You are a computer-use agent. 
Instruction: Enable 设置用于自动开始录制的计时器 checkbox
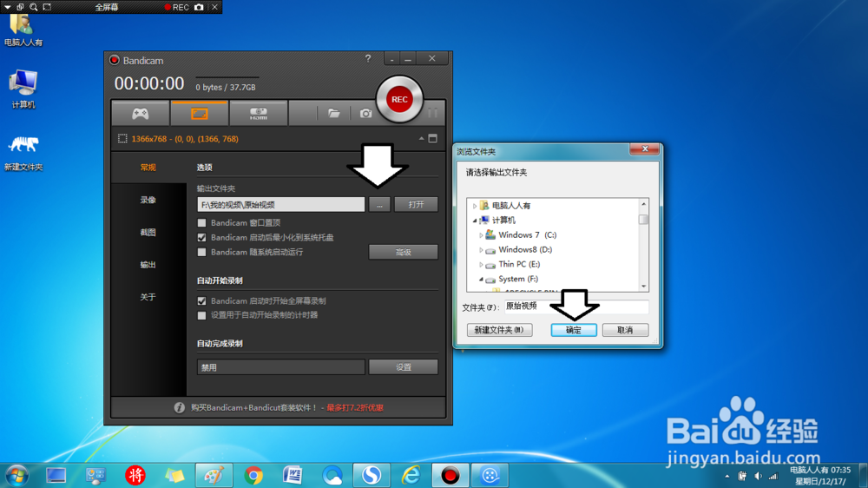[x=201, y=315]
